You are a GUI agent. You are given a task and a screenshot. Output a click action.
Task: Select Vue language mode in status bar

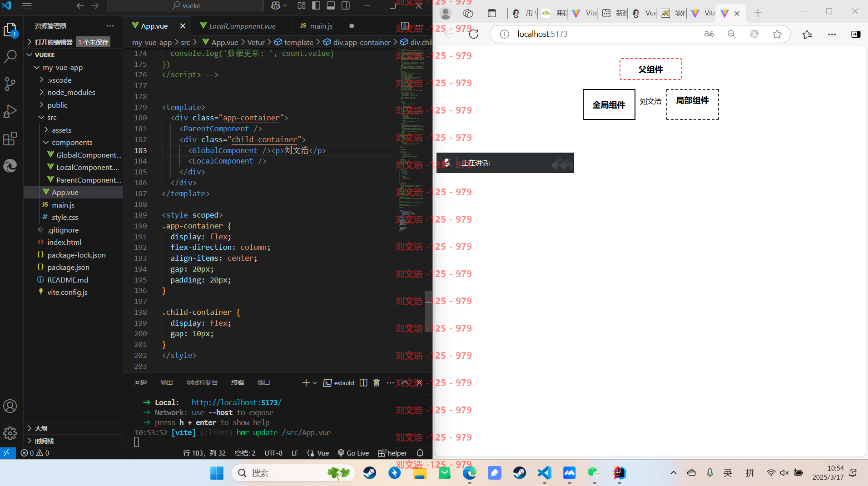(318, 453)
